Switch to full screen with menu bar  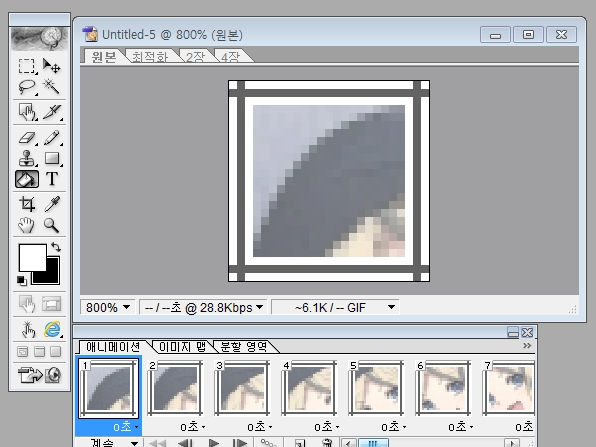(x=40, y=352)
